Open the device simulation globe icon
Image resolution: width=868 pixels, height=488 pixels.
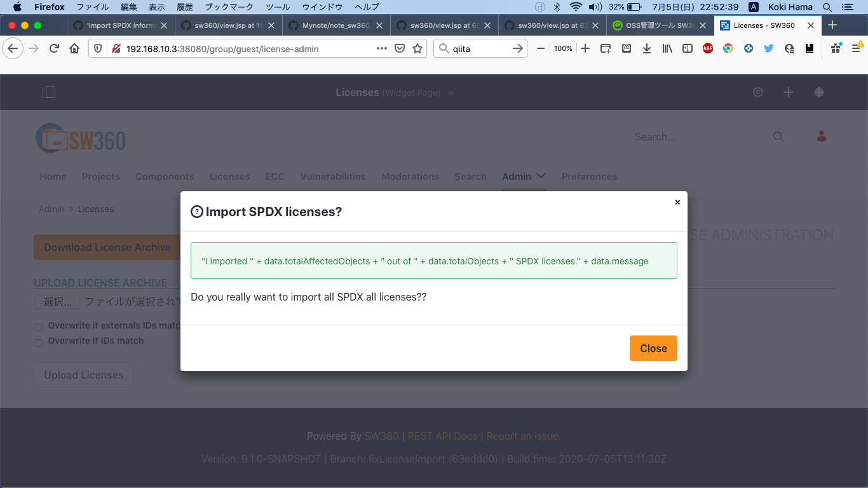pos(818,92)
